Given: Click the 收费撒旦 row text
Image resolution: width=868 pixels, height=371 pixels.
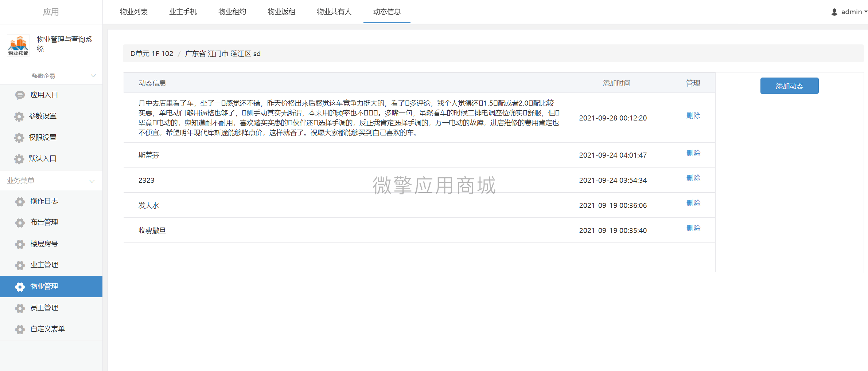Looking at the screenshot, I should pos(152,231).
